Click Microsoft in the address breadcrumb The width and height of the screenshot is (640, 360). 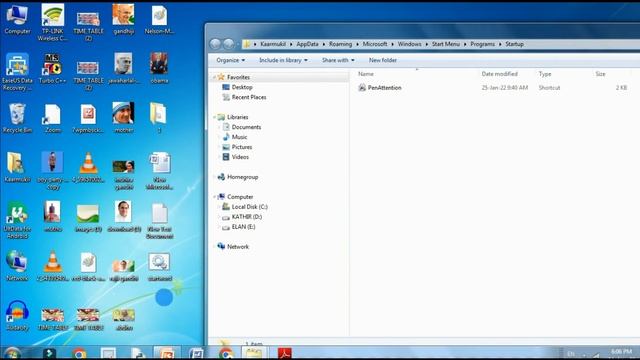(375, 44)
